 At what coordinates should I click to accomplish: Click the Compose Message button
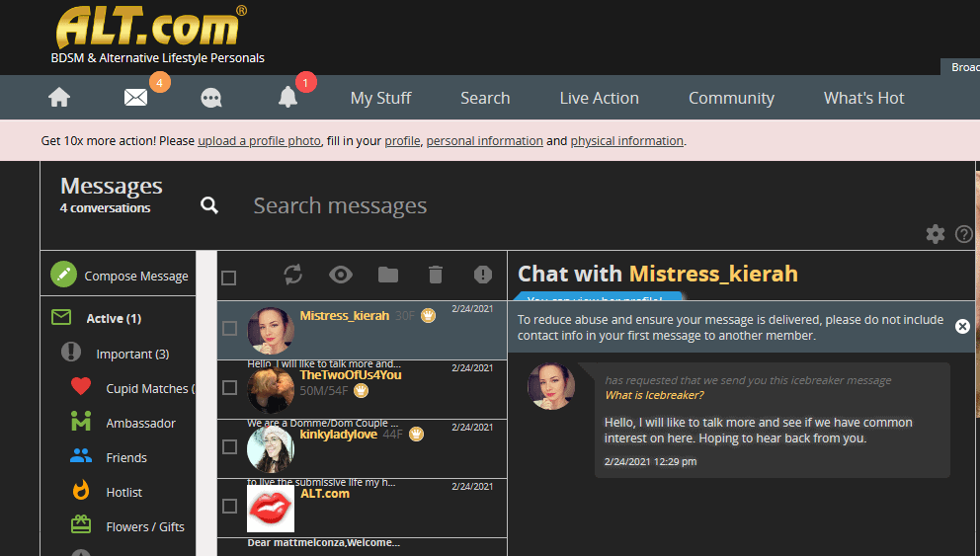click(119, 275)
